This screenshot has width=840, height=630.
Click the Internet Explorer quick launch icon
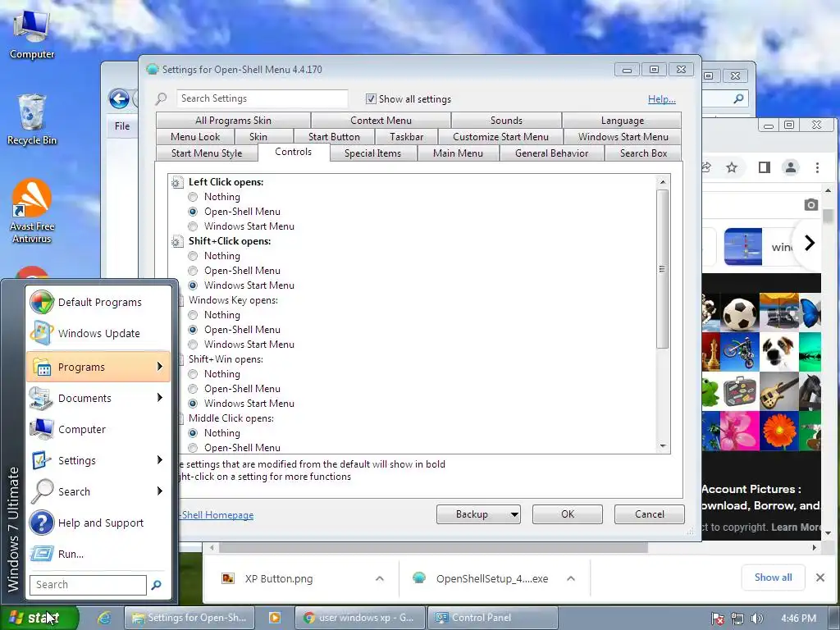tap(103, 618)
